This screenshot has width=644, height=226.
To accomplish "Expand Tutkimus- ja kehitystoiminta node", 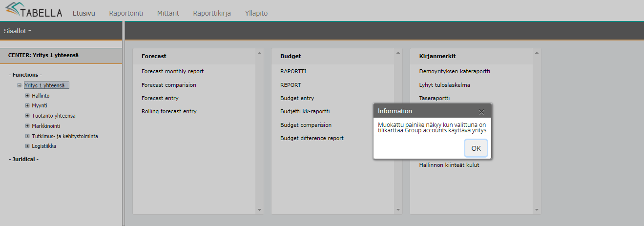I will 27,136.
